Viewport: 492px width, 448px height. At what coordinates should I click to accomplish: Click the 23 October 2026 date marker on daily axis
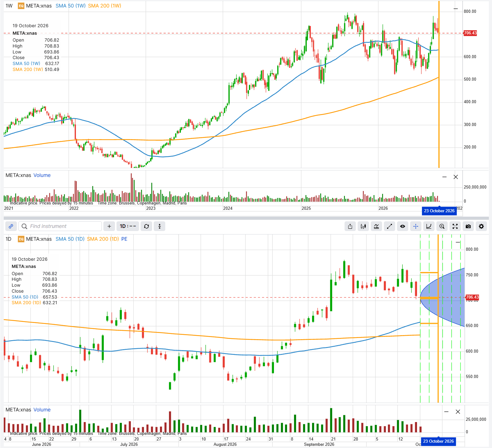point(438,441)
